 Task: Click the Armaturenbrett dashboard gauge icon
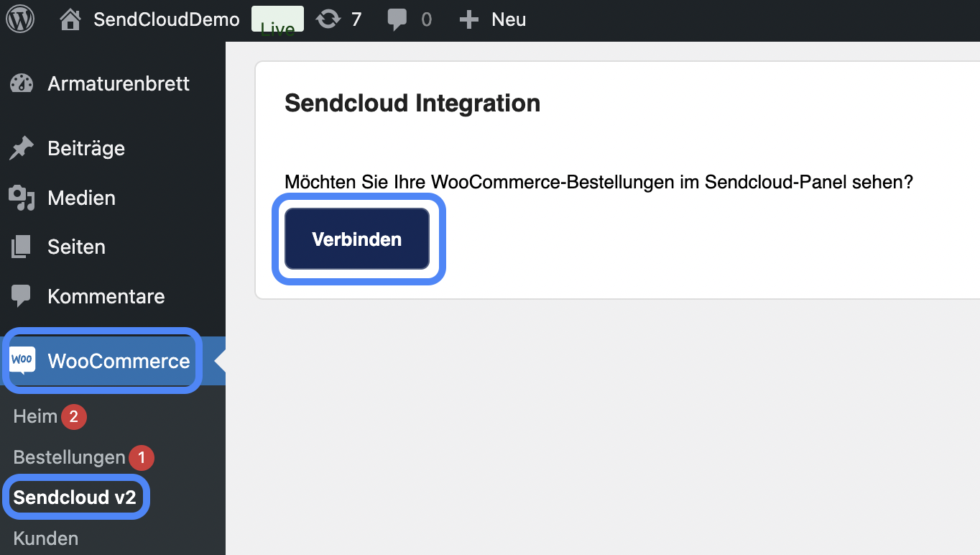pyautogui.click(x=22, y=83)
